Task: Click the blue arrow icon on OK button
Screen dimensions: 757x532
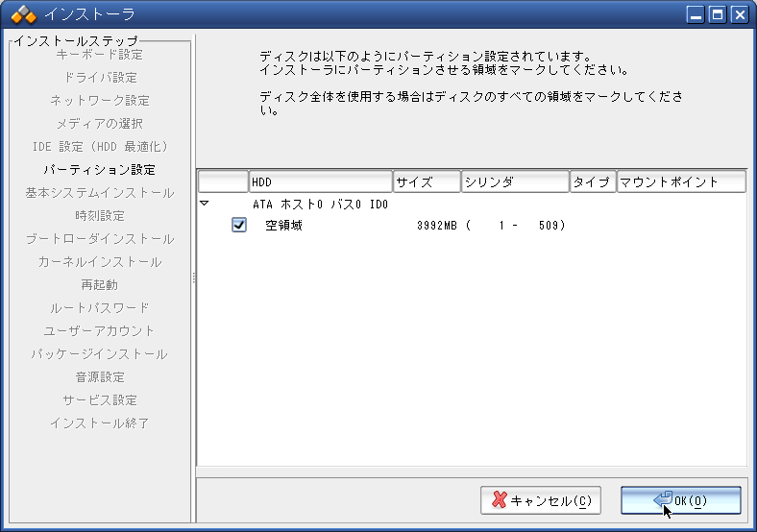Action: click(x=662, y=499)
